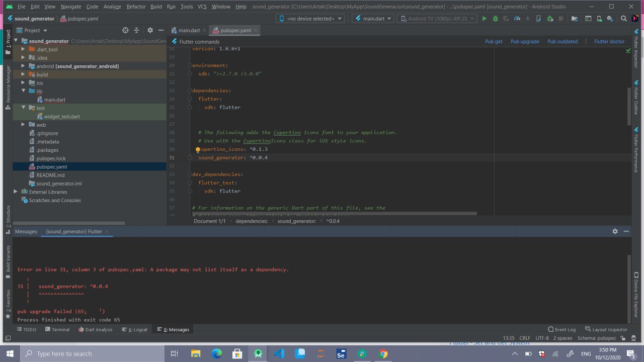The height and width of the screenshot is (362, 644).
Task: Open the Android TV (1080p) API 25 dropdown
Action: pyautogui.click(x=437, y=19)
